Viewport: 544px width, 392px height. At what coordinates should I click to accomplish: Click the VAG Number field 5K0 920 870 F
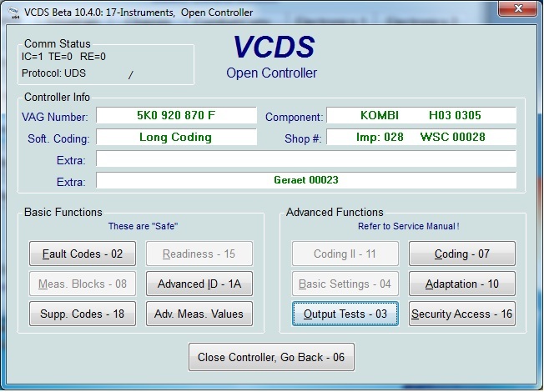pyautogui.click(x=176, y=115)
